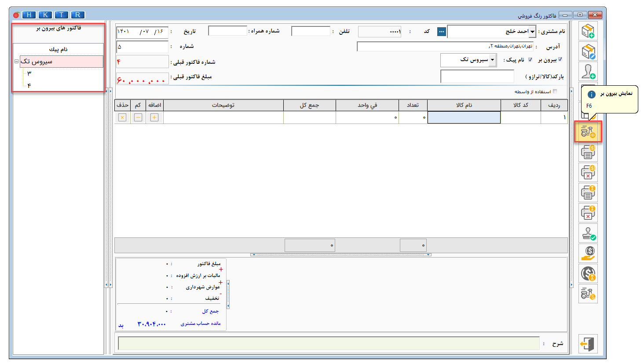Click the exit door icon
This screenshot has width=644, height=364.
tap(588, 344)
